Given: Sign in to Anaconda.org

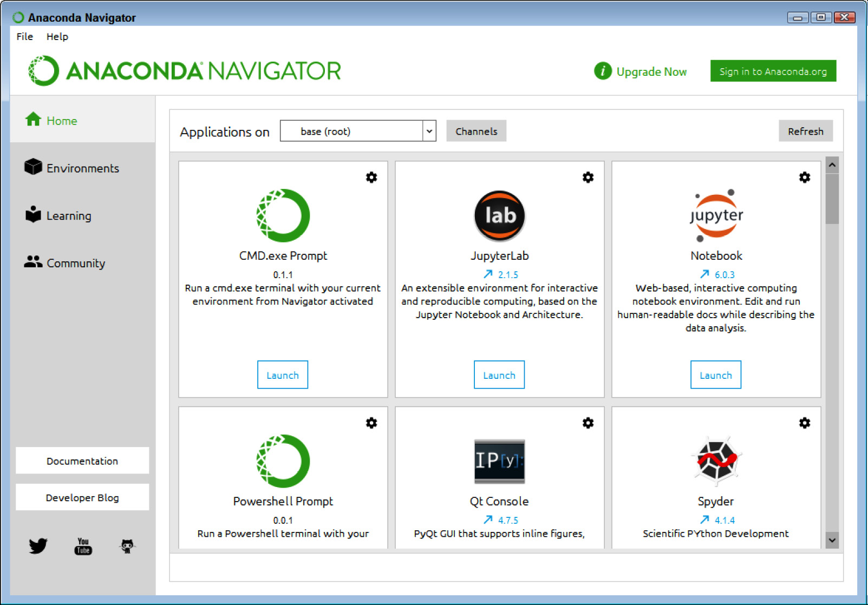Looking at the screenshot, I should tap(773, 71).
